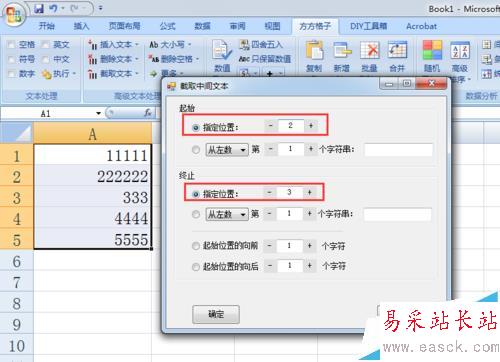The width and height of the screenshot is (500, 362).
Task: Select the 方方格子 ribbon tab
Action: pos(315,26)
